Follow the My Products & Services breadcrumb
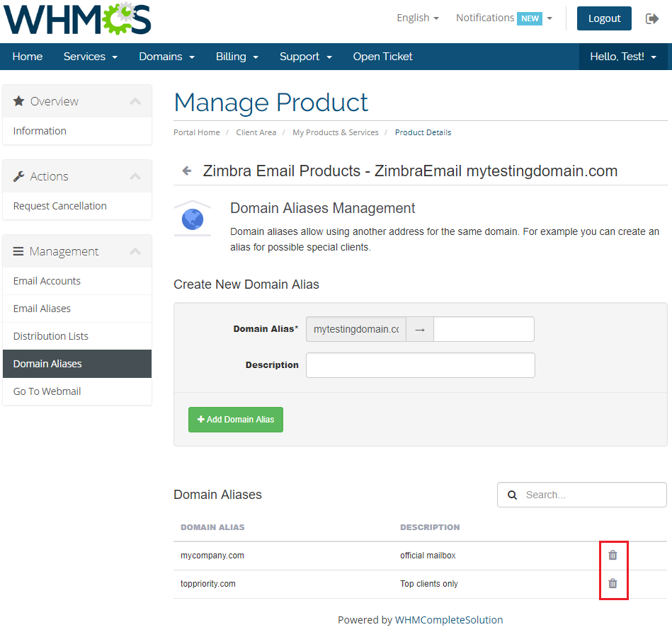 [x=336, y=132]
